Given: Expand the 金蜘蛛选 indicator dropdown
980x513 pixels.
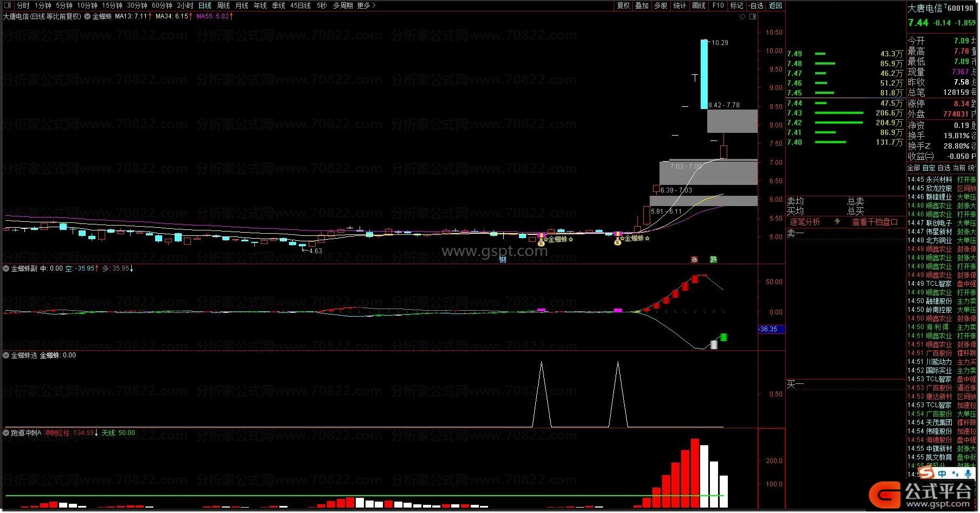Looking at the screenshot, I should click(7, 356).
